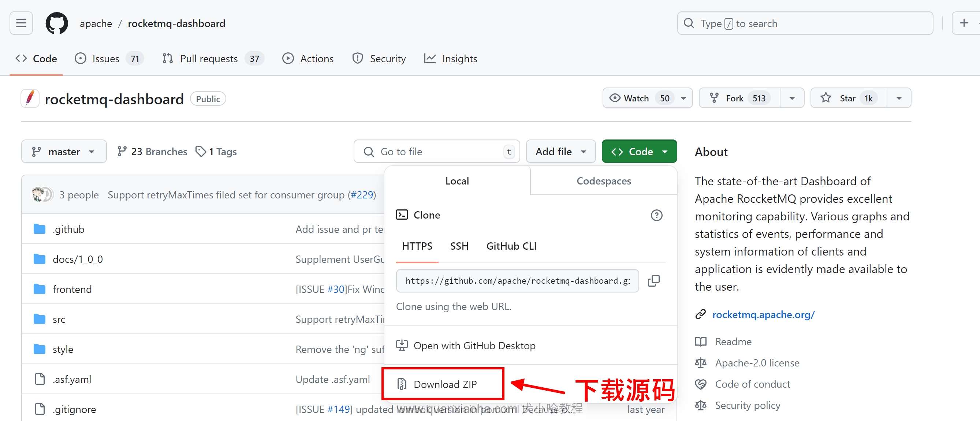
Task: Copy the HTTPS clone URL to clipboard
Action: (653, 281)
